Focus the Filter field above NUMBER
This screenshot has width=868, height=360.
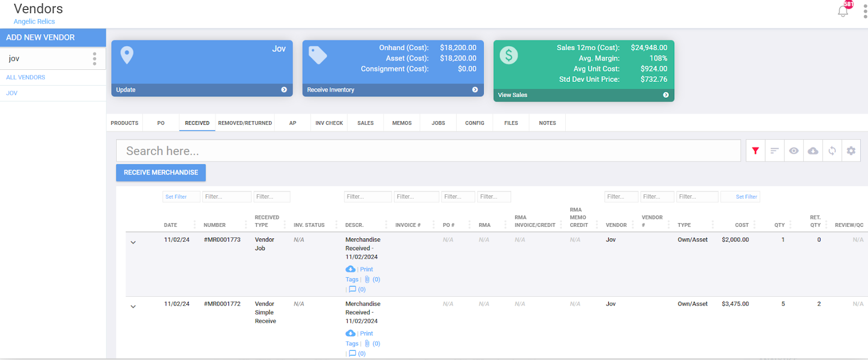(x=227, y=197)
